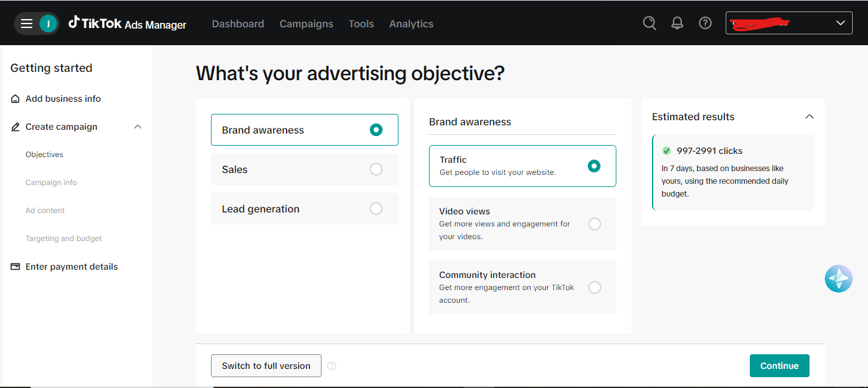Choose the Video views option

(594, 224)
